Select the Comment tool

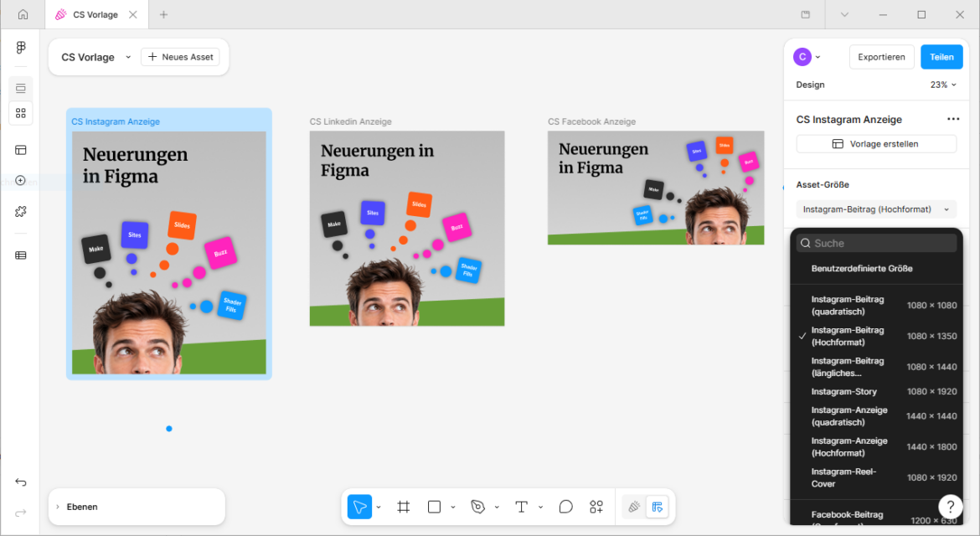pos(565,507)
